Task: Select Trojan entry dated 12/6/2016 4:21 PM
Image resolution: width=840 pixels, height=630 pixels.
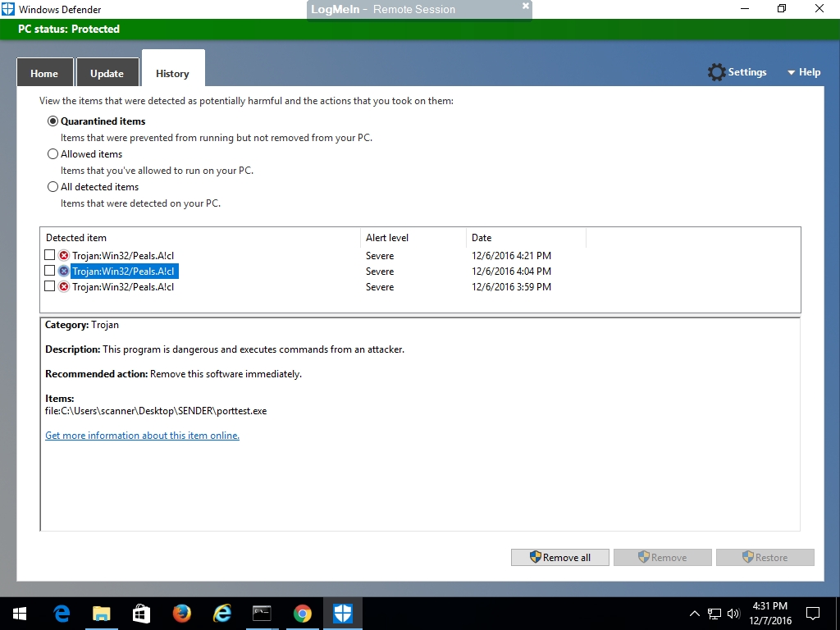Action: coord(420,256)
